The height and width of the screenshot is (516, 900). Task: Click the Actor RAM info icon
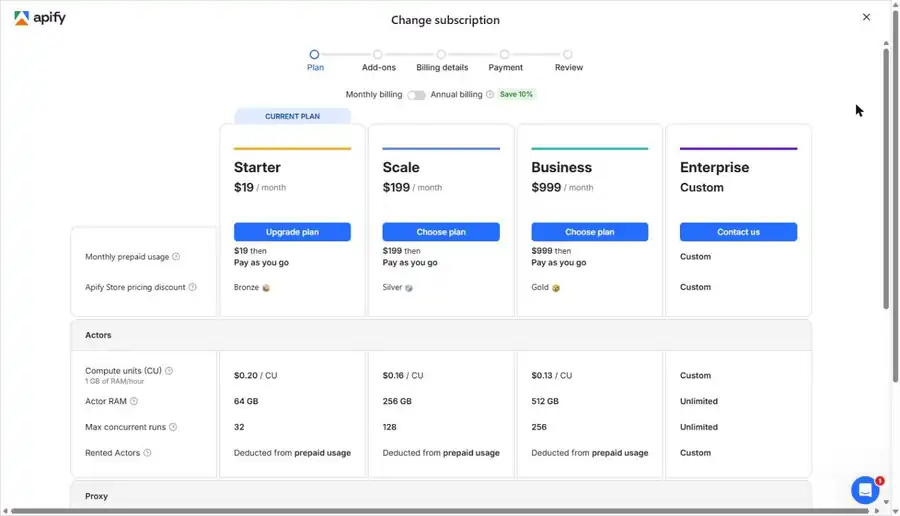pos(134,401)
